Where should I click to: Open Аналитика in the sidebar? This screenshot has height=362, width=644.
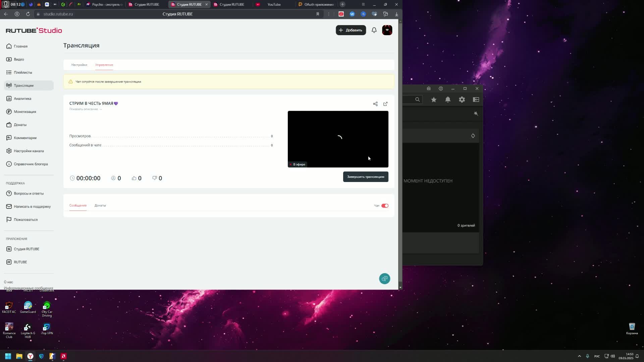point(22,99)
